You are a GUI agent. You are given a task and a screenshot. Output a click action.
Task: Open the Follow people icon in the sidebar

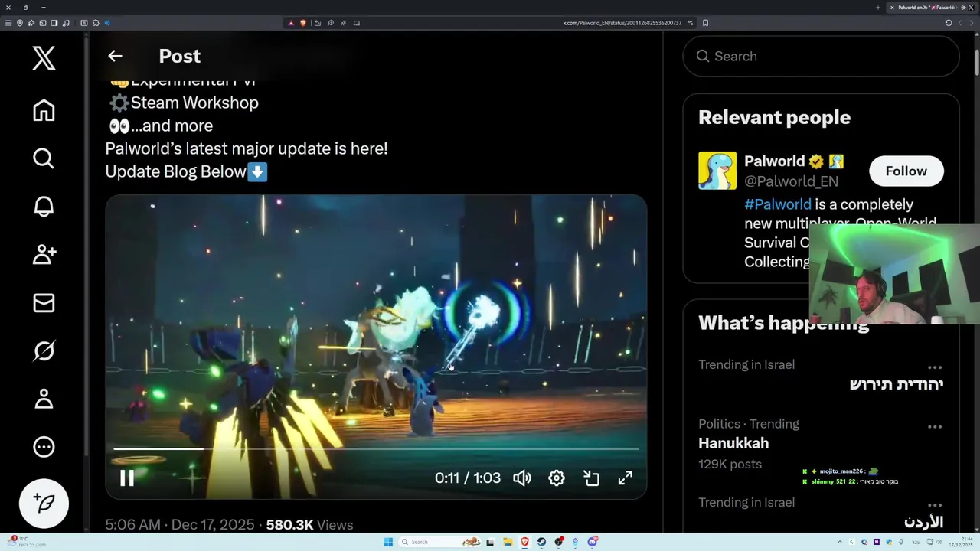[44, 255]
